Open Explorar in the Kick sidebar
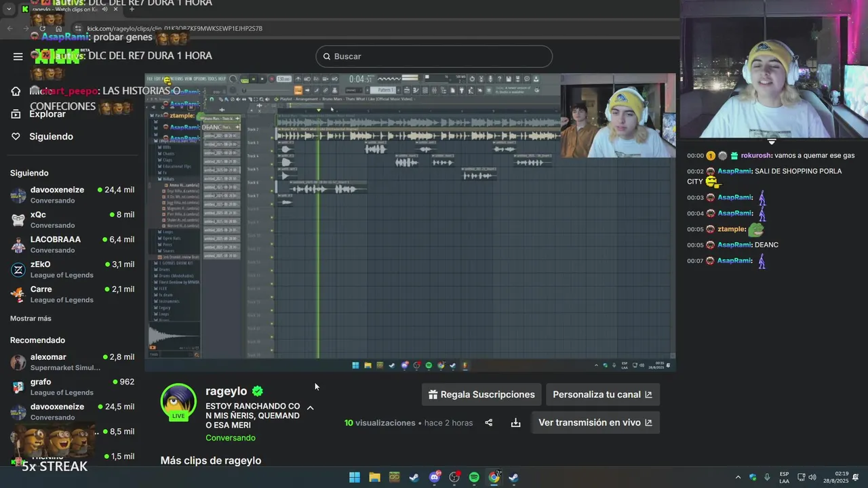The width and height of the screenshot is (868, 488). coord(38,114)
